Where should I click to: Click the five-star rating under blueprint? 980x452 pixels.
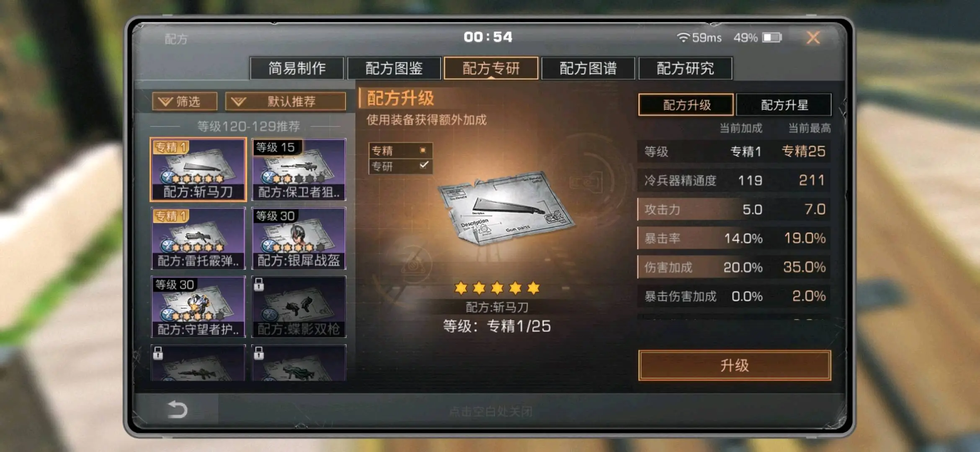[x=497, y=288]
